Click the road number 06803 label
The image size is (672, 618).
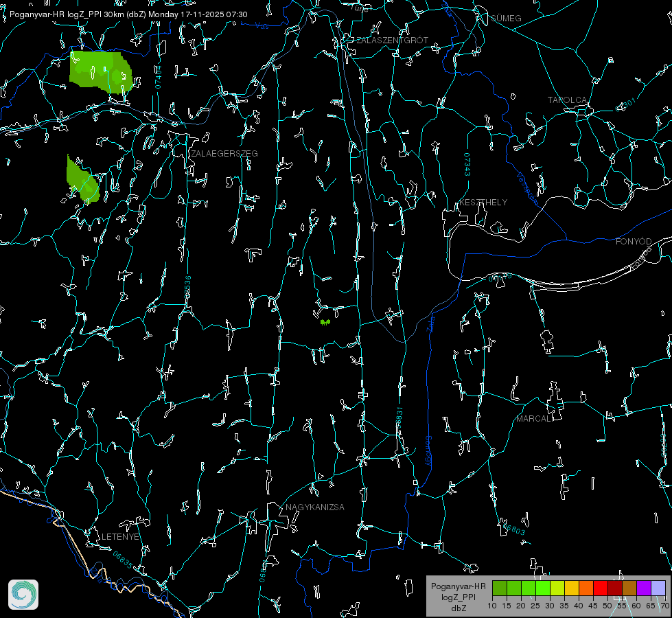click(513, 529)
